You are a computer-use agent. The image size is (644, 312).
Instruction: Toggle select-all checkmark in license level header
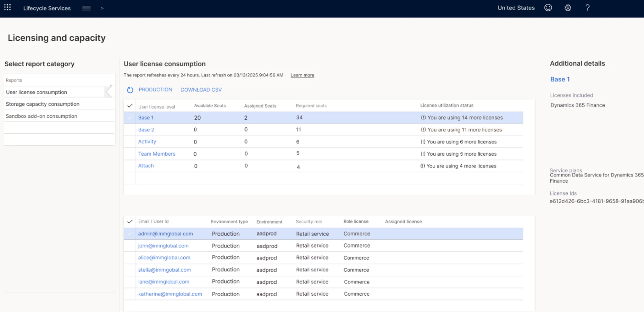130,106
